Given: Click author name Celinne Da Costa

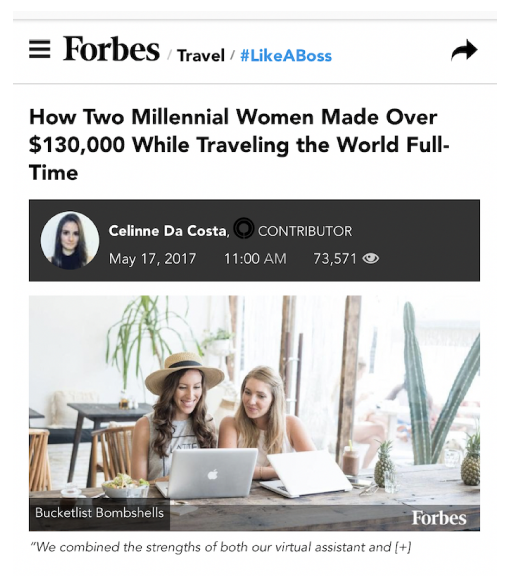Looking at the screenshot, I should pos(168,231).
